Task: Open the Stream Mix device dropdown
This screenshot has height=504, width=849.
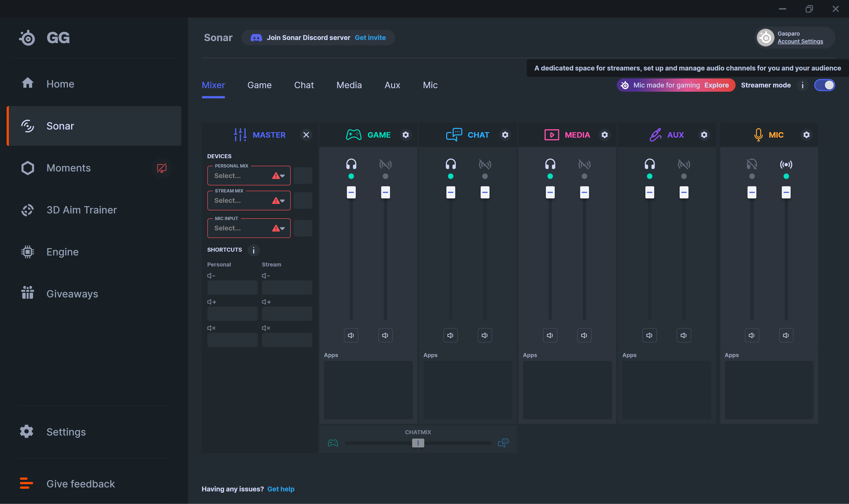Action: tap(249, 201)
